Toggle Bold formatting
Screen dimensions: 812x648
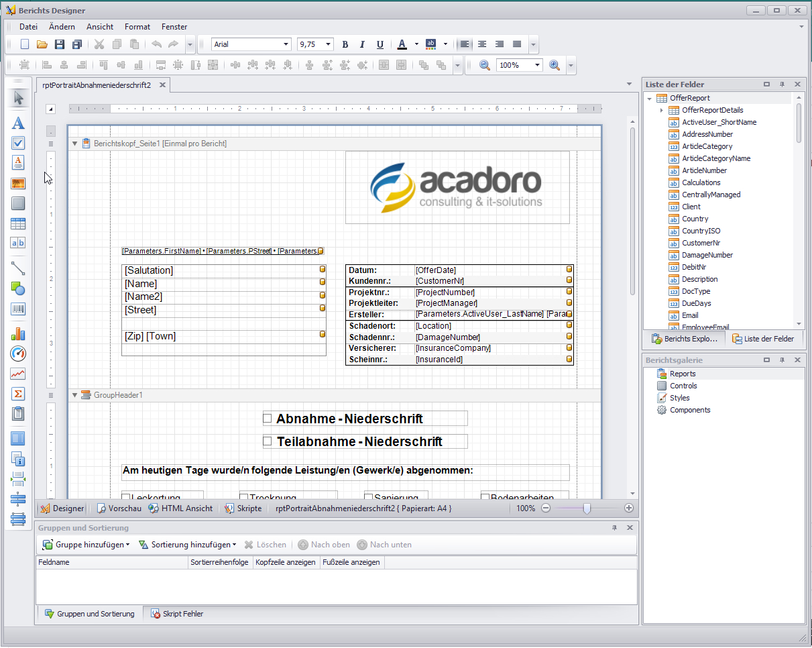[345, 45]
